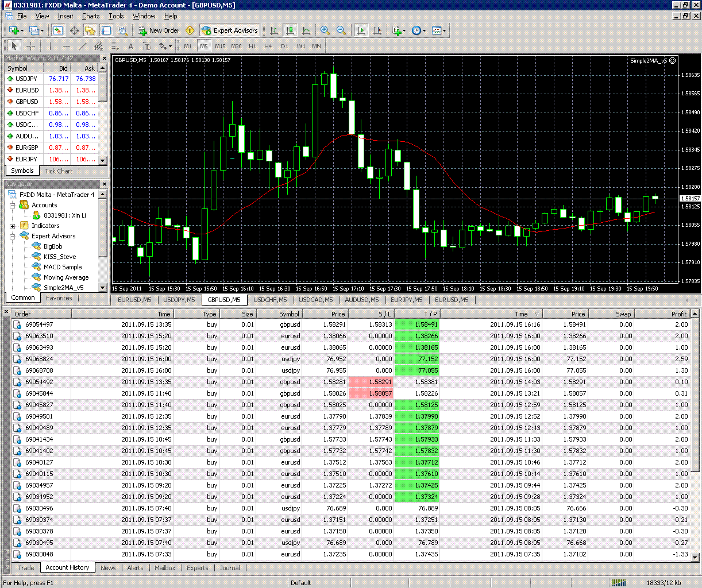Click the Account History scrollbar down arrow
Image resolution: width=702 pixels, height=588 pixels.
pyautogui.click(x=695, y=557)
